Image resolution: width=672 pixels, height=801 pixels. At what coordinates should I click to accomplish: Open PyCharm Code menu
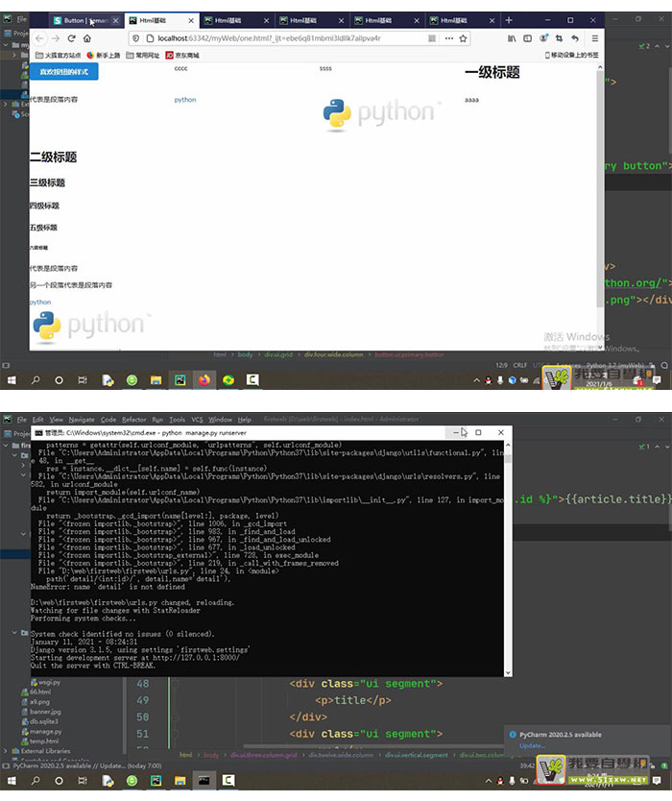(108, 420)
